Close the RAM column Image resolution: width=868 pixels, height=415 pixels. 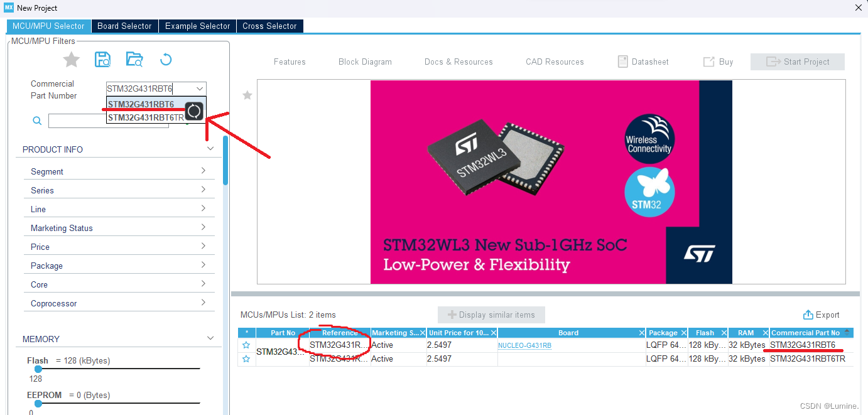point(766,333)
